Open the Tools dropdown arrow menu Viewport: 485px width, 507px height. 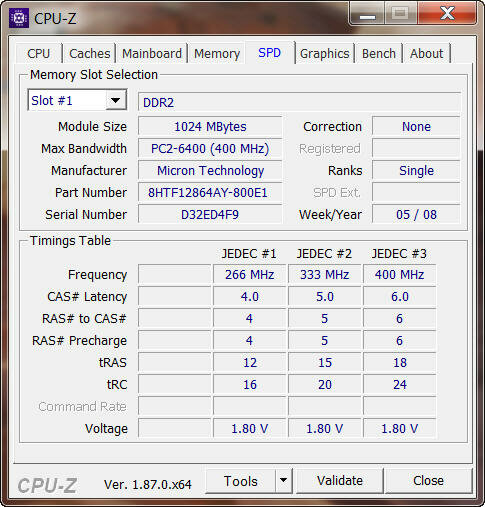(x=284, y=481)
